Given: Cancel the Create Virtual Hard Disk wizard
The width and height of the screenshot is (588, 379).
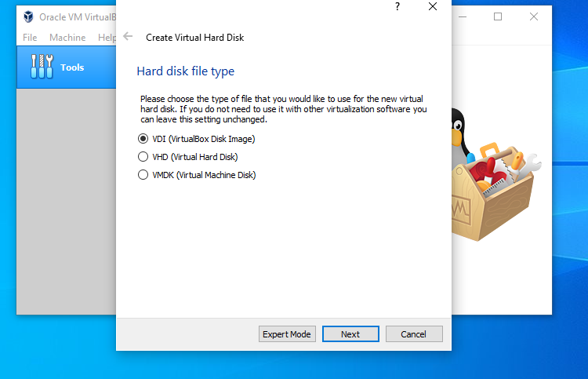Looking at the screenshot, I should click(414, 334).
